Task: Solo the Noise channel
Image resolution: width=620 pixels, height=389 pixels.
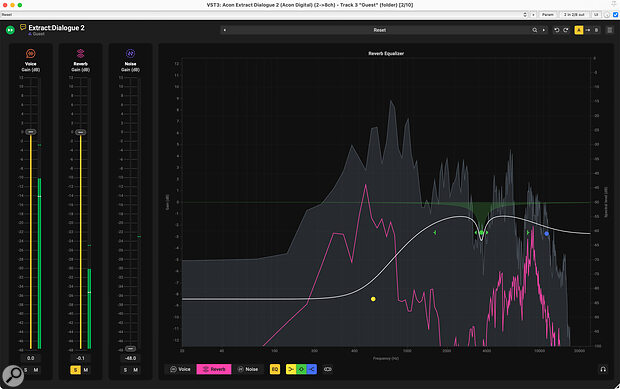Action: click(125, 370)
